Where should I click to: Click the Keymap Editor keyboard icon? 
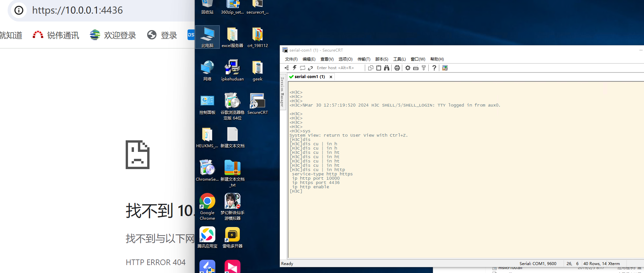tap(416, 68)
